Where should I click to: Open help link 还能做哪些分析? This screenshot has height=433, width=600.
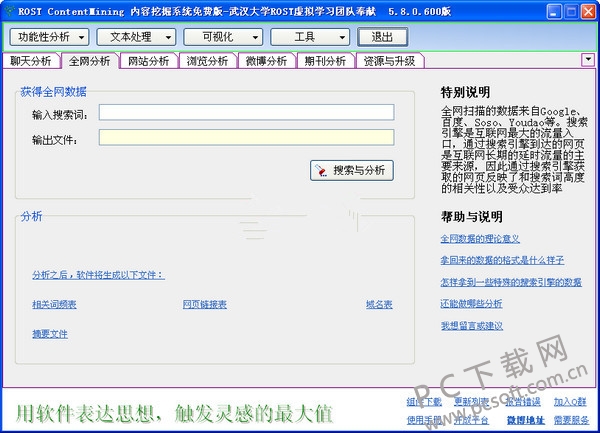(471, 304)
